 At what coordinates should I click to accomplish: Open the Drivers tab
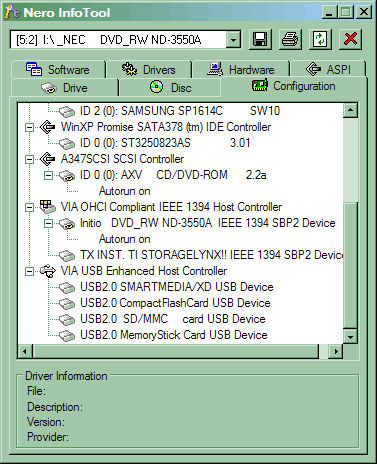(149, 70)
